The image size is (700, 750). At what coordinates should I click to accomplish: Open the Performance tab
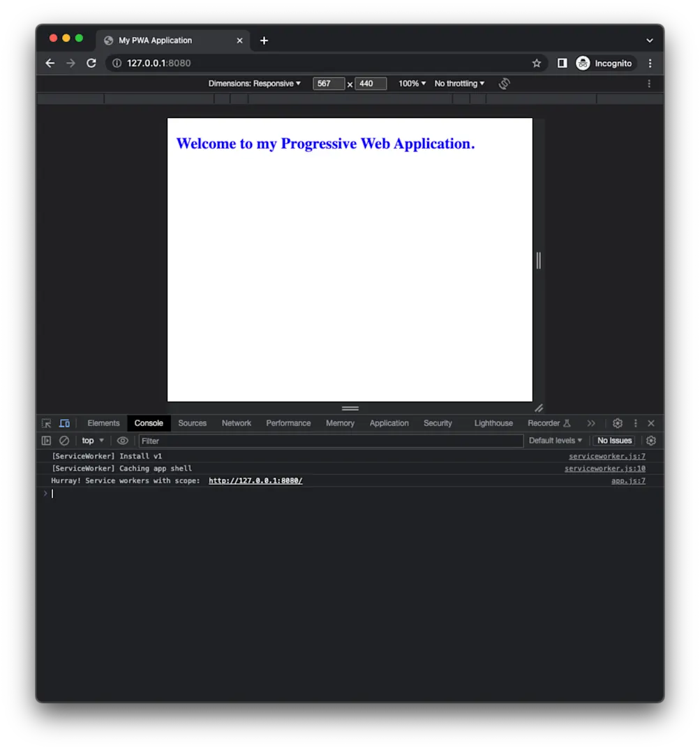288,423
